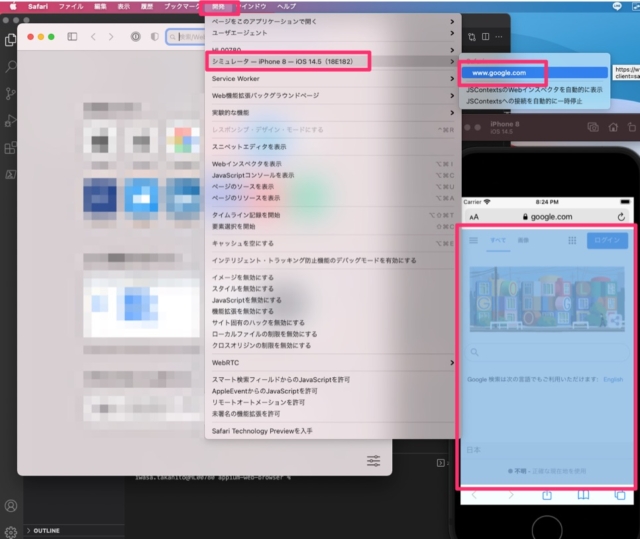The height and width of the screenshot is (539, 640).
Task: Expand WebRTC submenu
Action: pos(332,362)
